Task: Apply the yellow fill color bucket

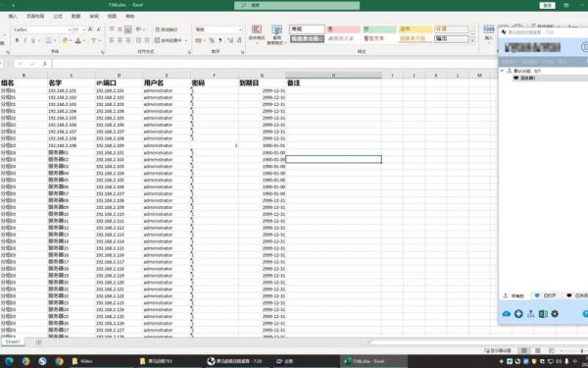Action: tap(65, 40)
